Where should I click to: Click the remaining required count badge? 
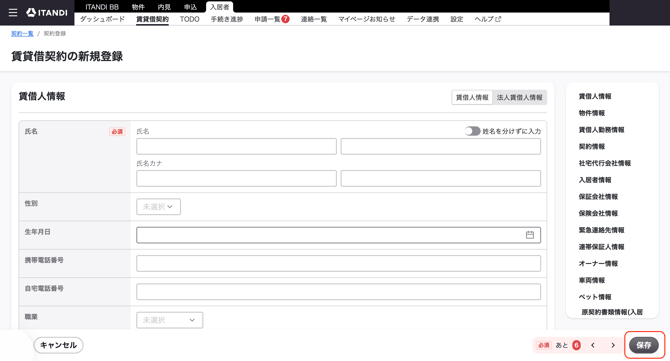(x=576, y=345)
